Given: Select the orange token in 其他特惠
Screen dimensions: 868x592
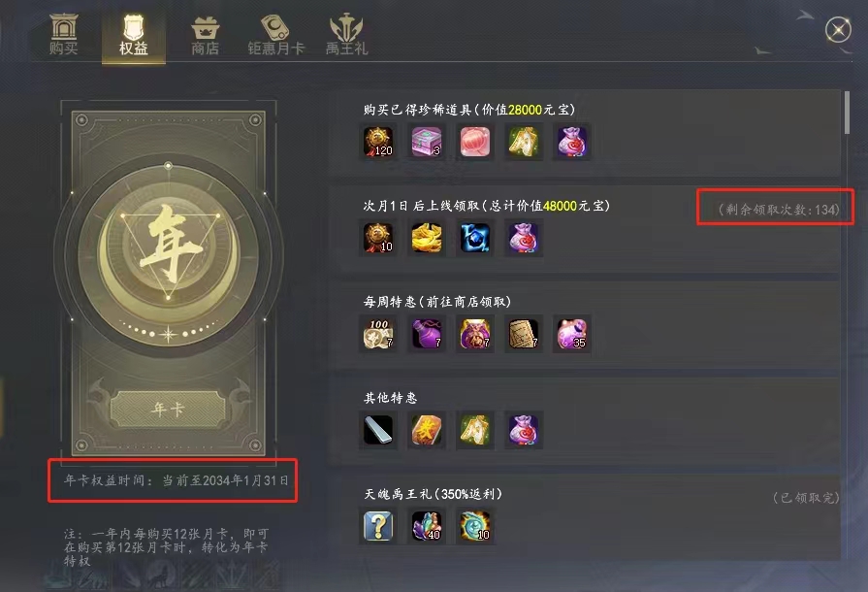Looking at the screenshot, I should point(427,430).
